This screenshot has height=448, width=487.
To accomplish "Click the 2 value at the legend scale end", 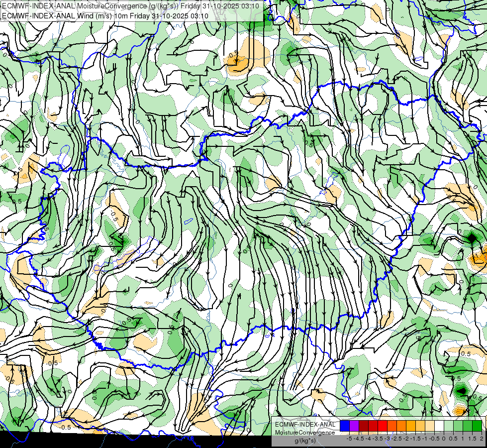I will [x=482, y=439].
